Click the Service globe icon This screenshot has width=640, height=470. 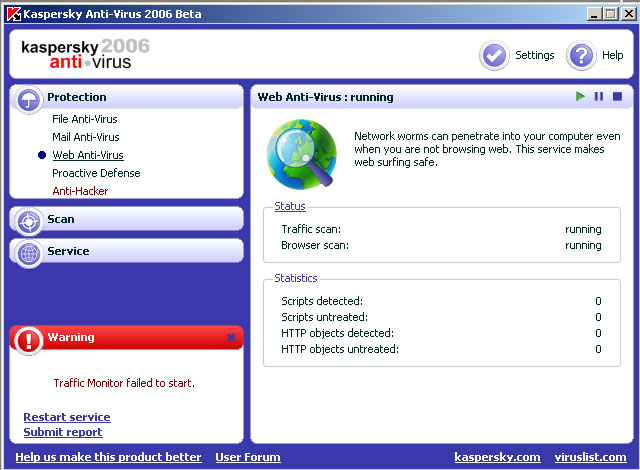click(29, 254)
